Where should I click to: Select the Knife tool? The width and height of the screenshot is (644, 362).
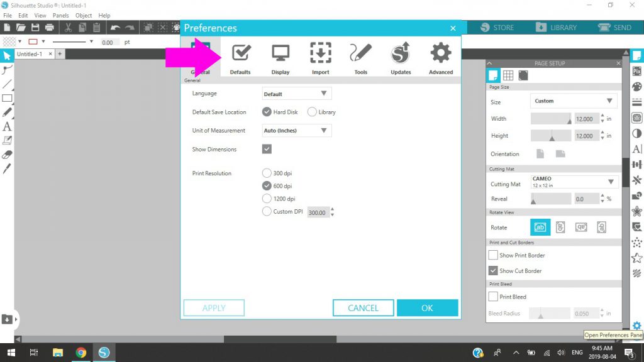tap(7, 168)
